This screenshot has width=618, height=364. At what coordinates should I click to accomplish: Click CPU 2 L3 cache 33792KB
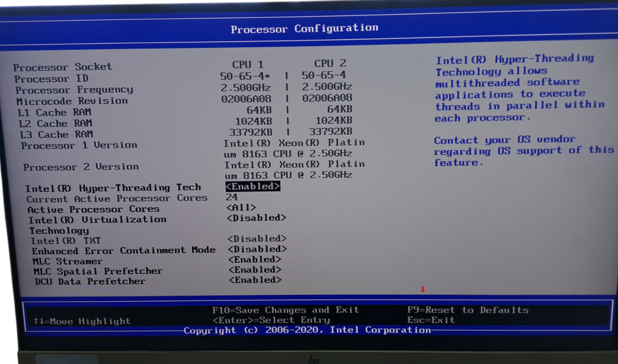(x=331, y=132)
